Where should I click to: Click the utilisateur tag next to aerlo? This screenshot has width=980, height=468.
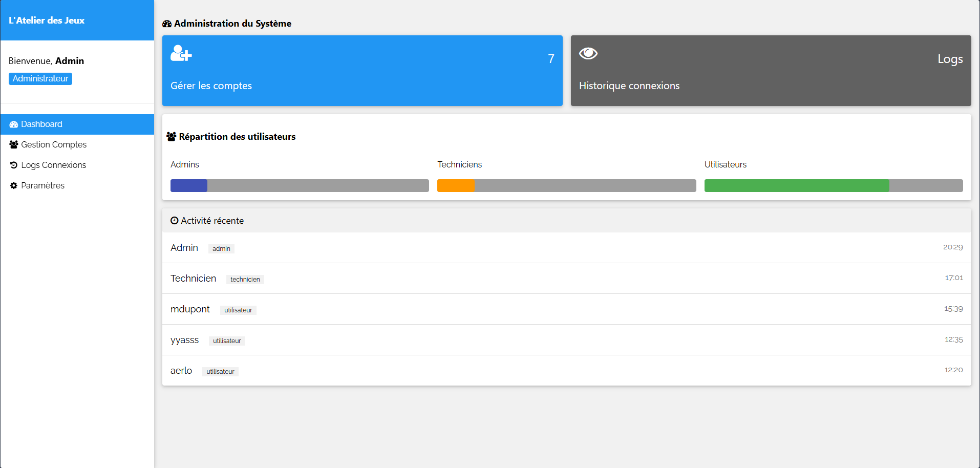[221, 372]
